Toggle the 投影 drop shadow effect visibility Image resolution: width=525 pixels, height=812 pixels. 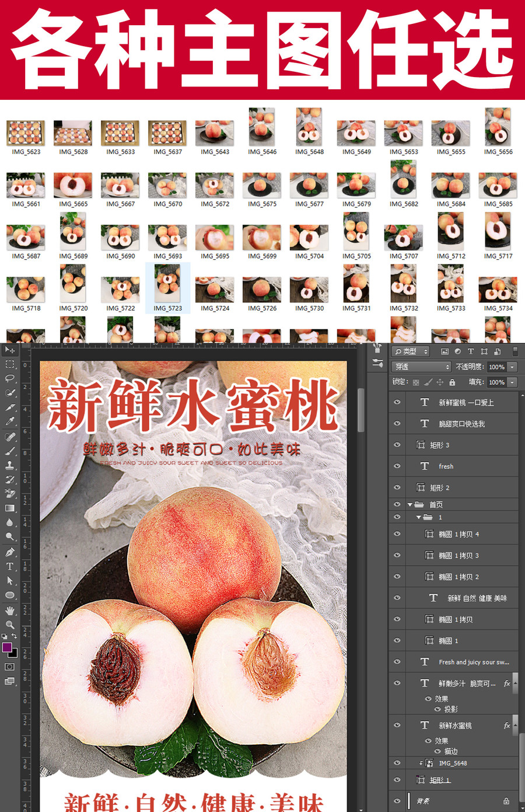437,709
